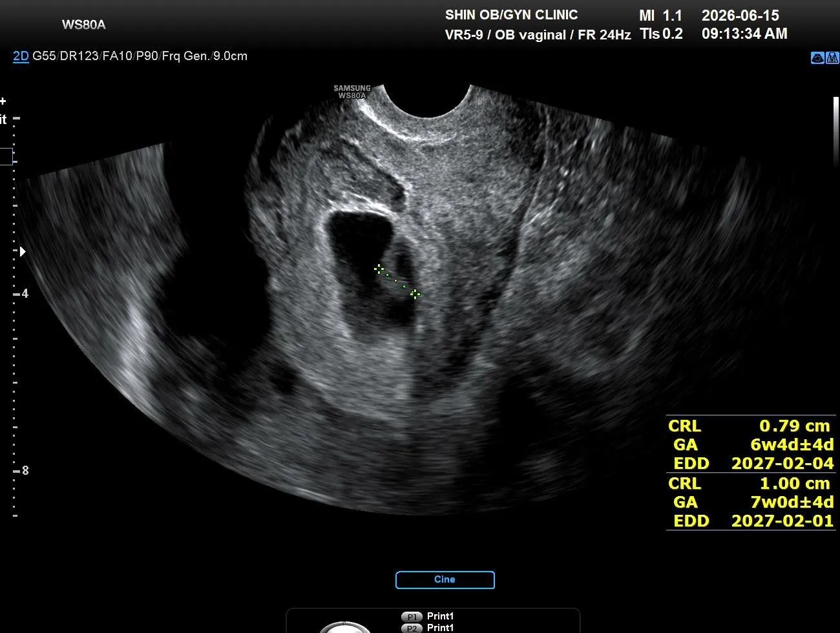The image size is (840, 633).
Task: Click the trackball graphic at the bottom
Action: click(346, 627)
